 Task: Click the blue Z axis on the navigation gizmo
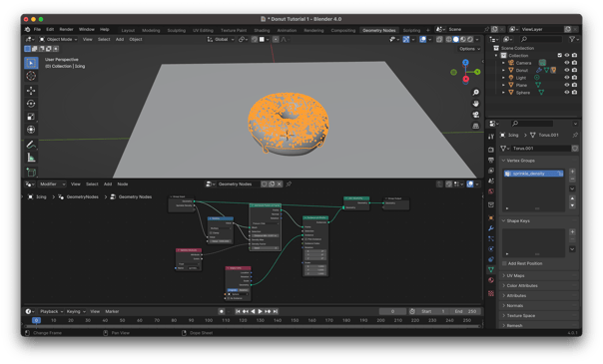465,62
